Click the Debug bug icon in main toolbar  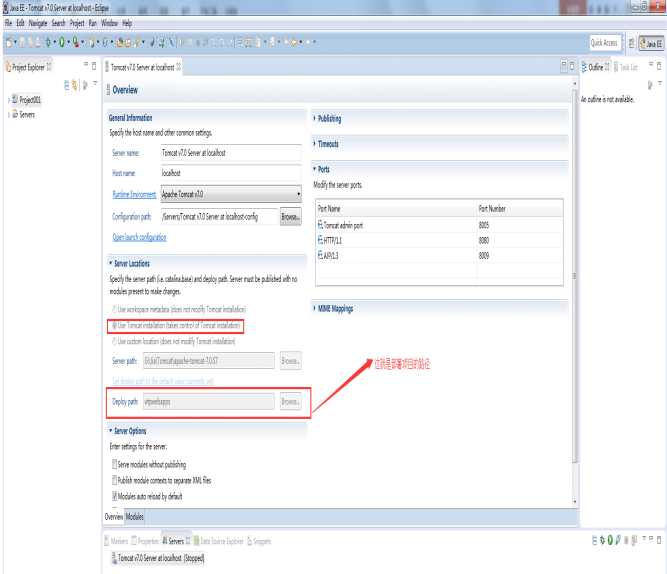[48, 42]
